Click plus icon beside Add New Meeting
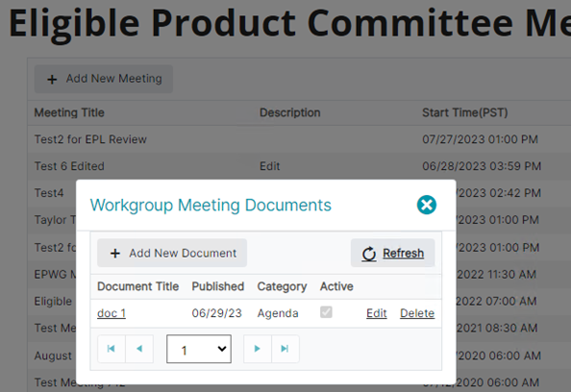Screen dimensions: 571x392 pos(52,79)
